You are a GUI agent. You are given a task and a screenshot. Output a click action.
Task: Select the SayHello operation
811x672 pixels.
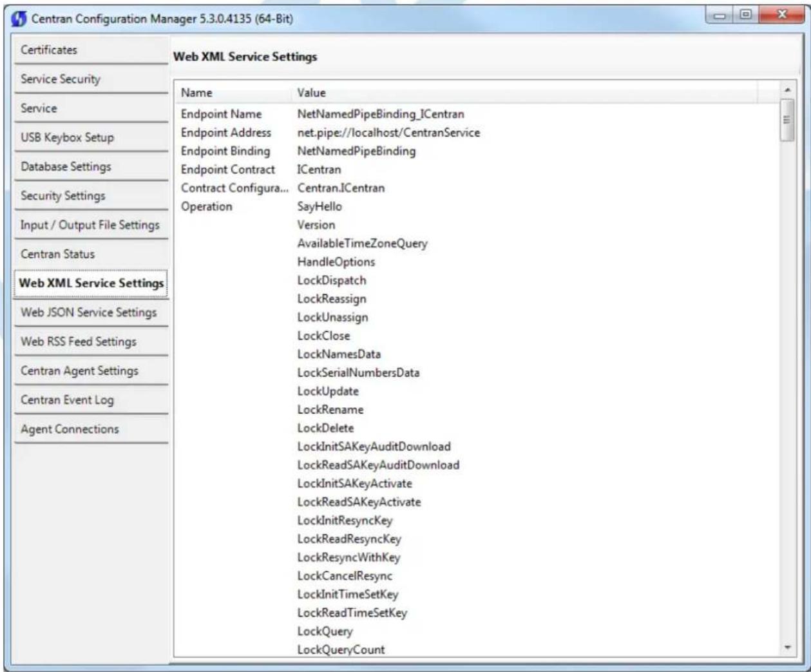coord(320,207)
